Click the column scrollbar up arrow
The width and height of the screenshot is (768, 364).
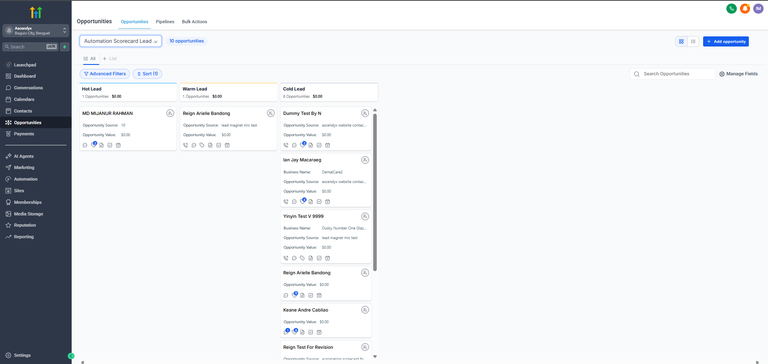[375, 110]
